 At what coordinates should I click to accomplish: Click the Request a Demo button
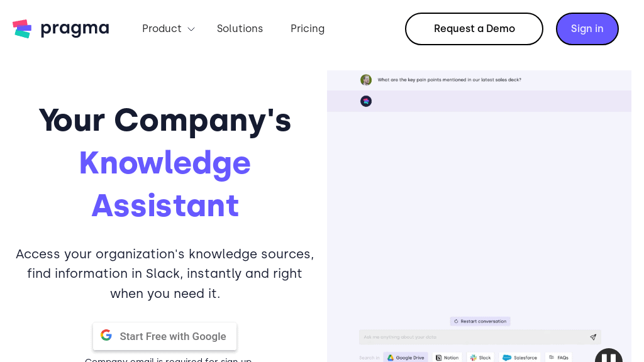click(474, 28)
